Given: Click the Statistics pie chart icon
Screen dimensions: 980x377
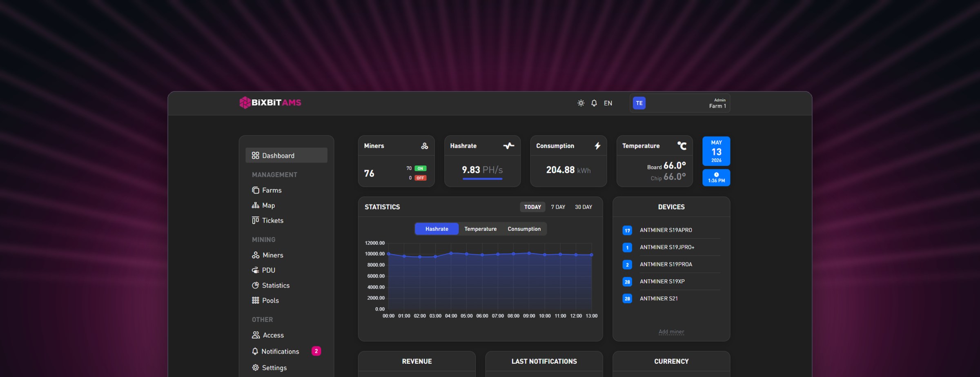Looking at the screenshot, I should tap(255, 285).
